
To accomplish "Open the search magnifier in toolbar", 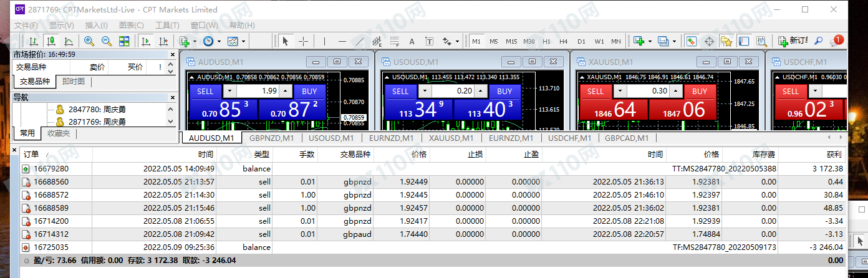I will tap(819, 41).
